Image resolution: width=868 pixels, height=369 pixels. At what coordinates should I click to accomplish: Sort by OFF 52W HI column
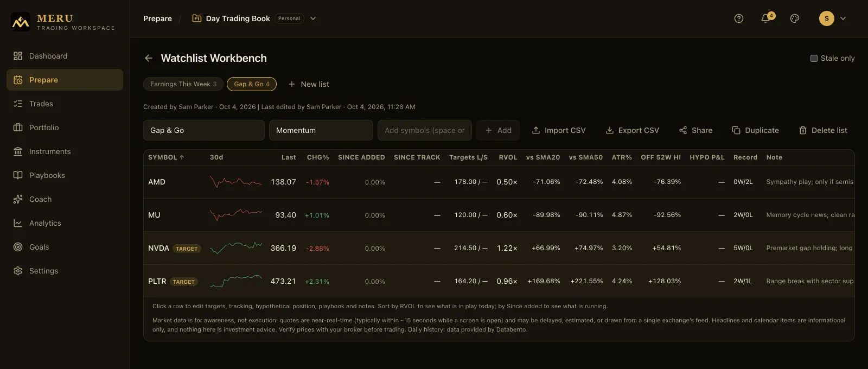coord(661,157)
